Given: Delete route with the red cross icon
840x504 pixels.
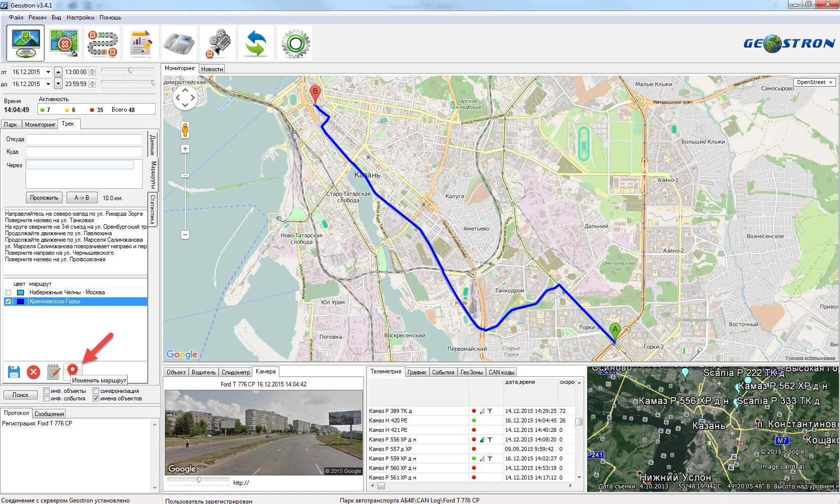Looking at the screenshot, I should point(34,372).
